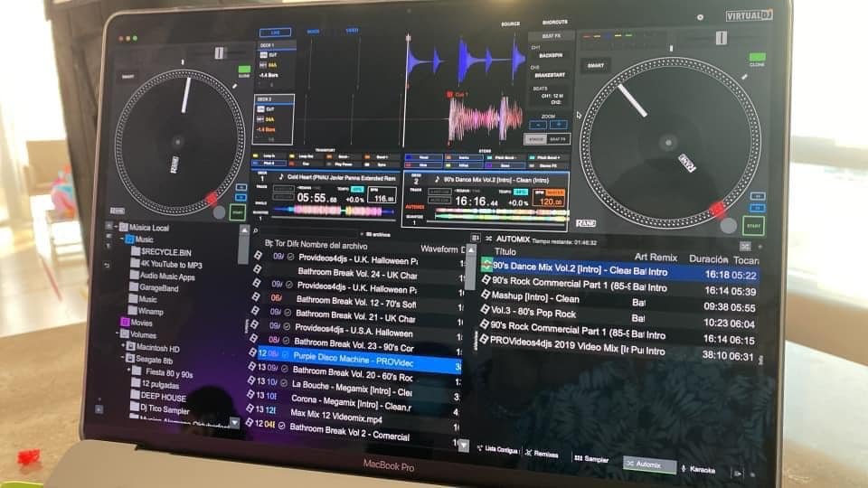Click the round gray button beside right START
Viewport: 868px width, 488px height.
point(728,225)
